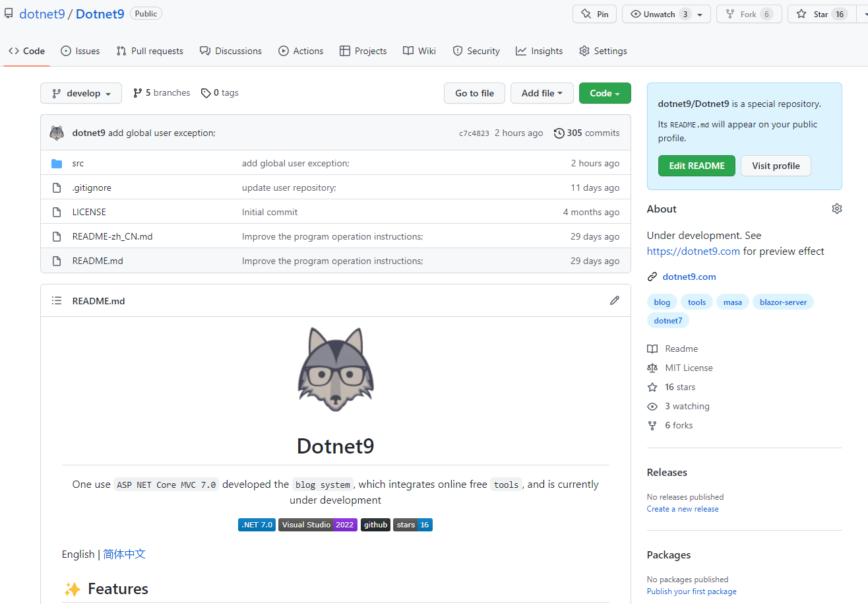Click the Visit profile button
The width and height of the screenshot is (868, 604).
click(x=776, y=166)
